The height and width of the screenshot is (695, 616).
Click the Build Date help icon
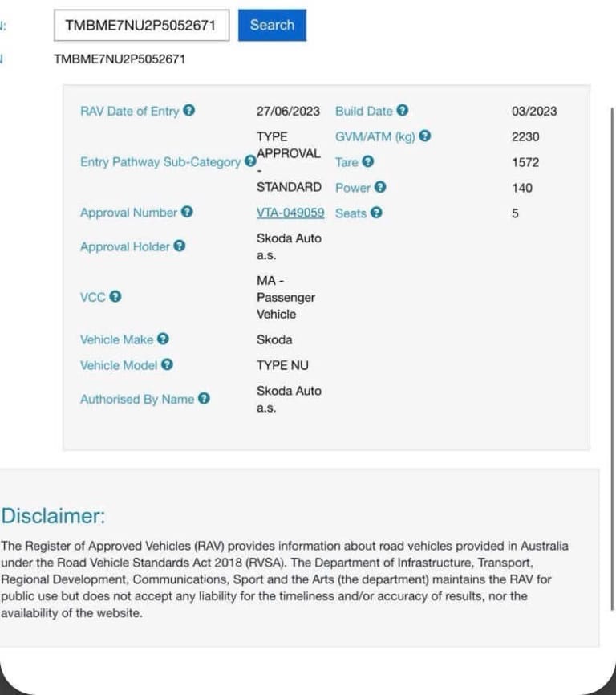coord(402,110)
